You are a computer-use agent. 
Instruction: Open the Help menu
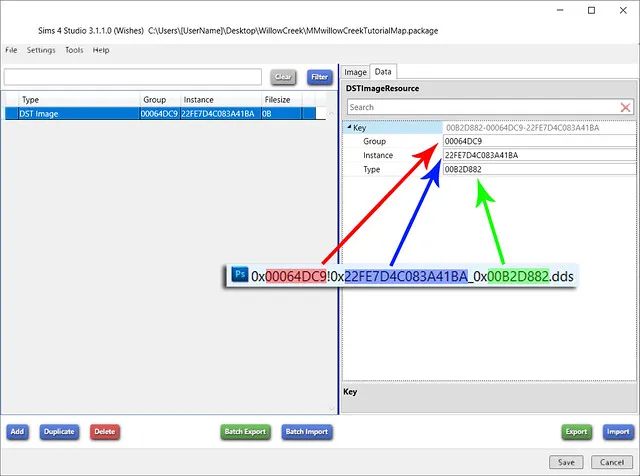(x=101, y=50)
